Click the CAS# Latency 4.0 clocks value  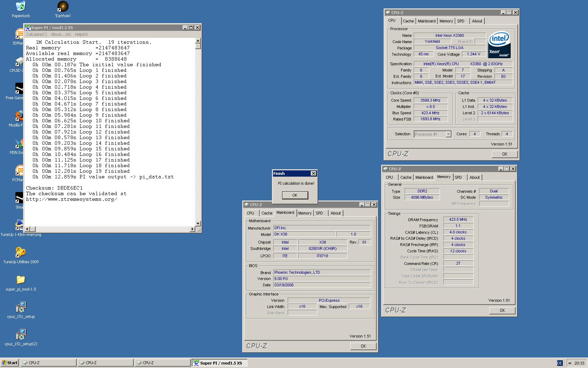[458, 232]
